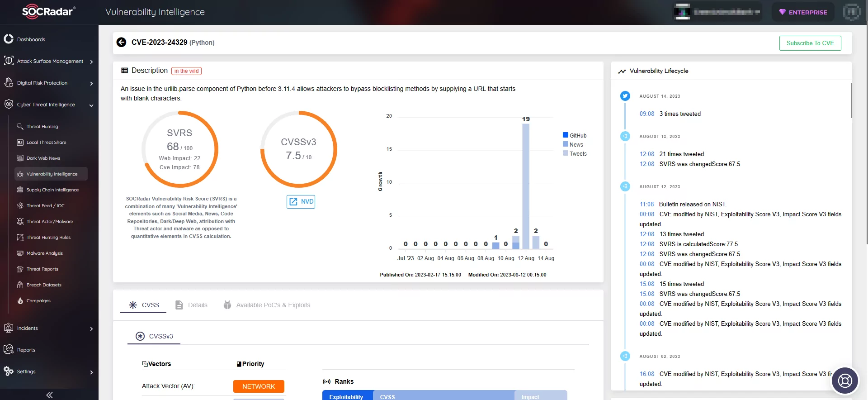
Task: Click 'SVRS is calculatedScore:77.5' entry
Action: pos(698,244)
